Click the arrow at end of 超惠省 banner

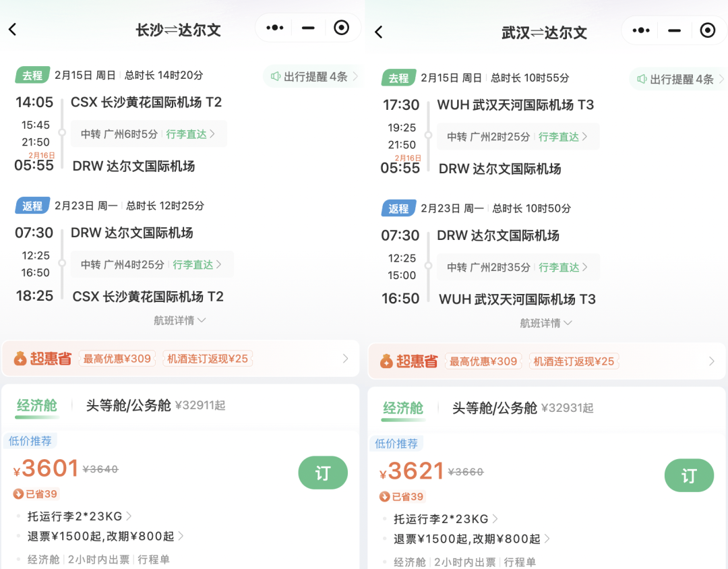(x=345, y=358)
